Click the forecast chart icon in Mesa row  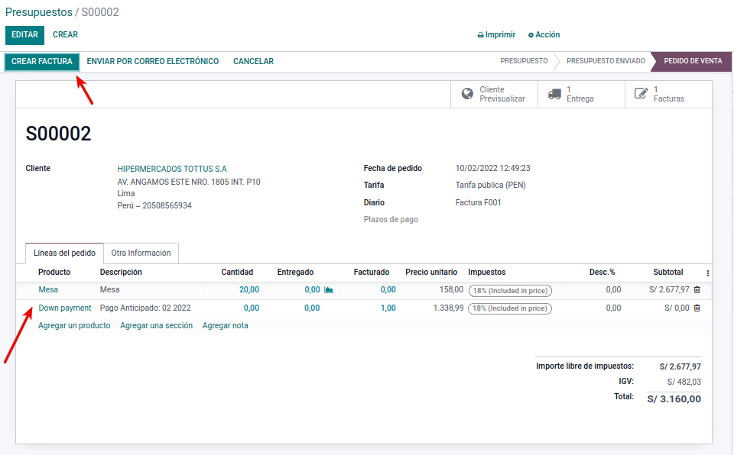coord(329,289)
